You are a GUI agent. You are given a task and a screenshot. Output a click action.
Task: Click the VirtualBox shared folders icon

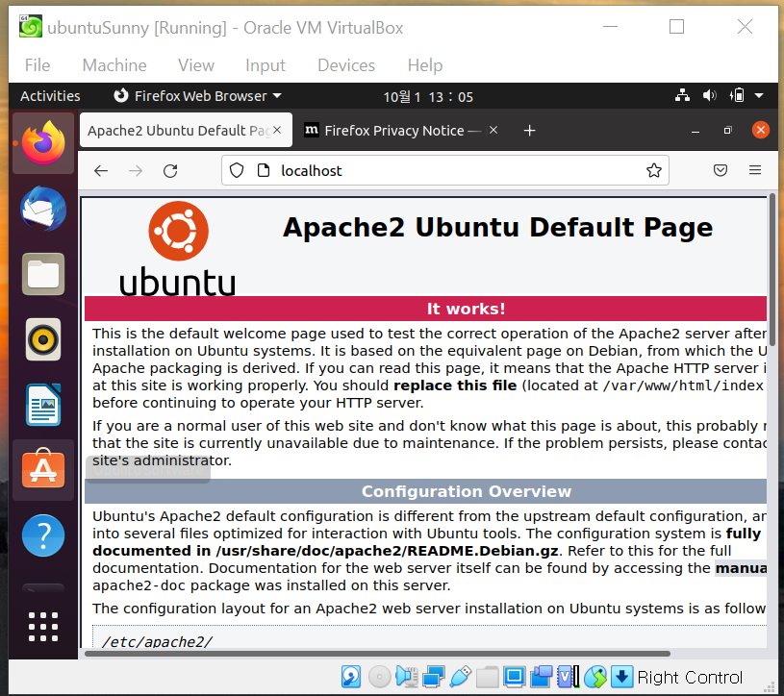(x=487, y=677)
